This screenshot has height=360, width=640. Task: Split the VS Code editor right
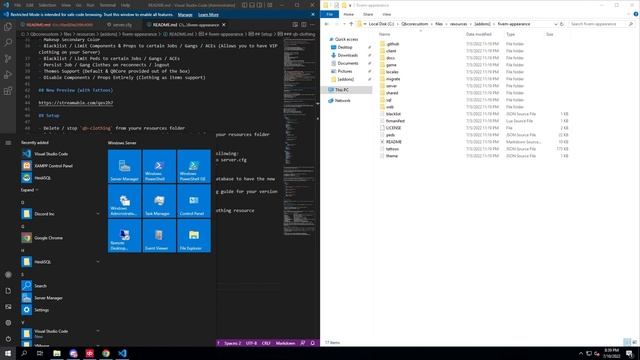(304, 24)
